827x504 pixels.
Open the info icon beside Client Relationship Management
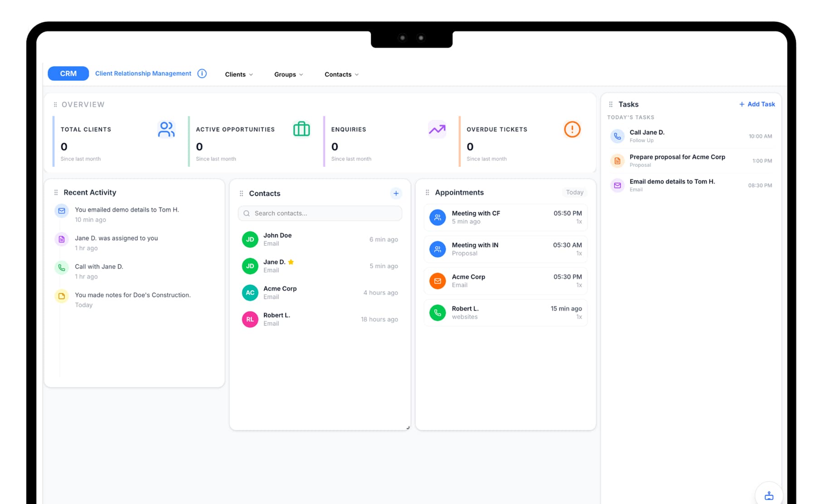click(202, 73)
